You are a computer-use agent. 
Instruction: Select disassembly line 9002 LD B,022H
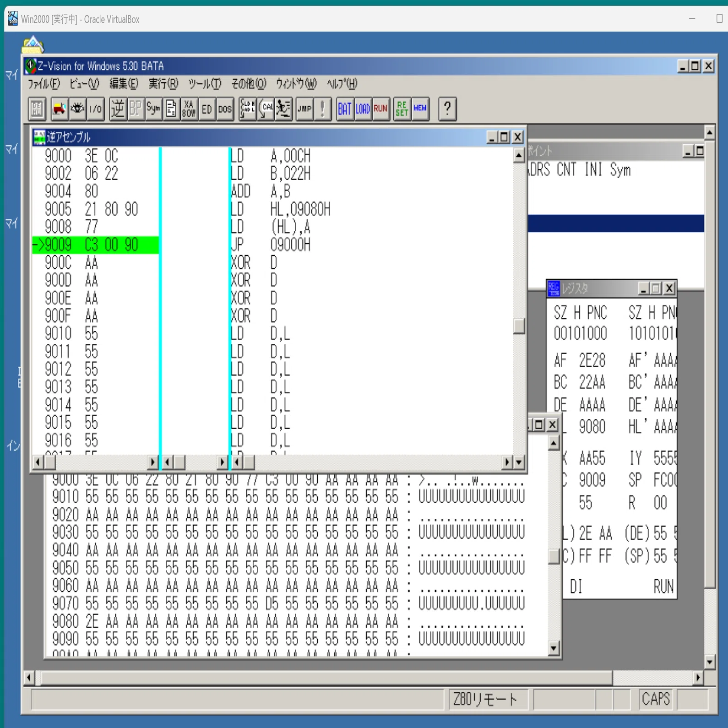tap(272, 174)
